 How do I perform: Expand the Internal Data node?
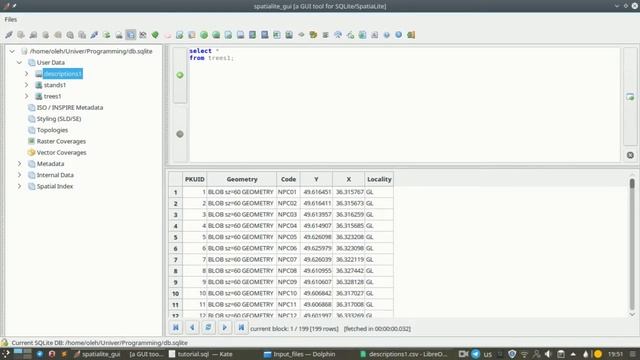click(19, 175)
